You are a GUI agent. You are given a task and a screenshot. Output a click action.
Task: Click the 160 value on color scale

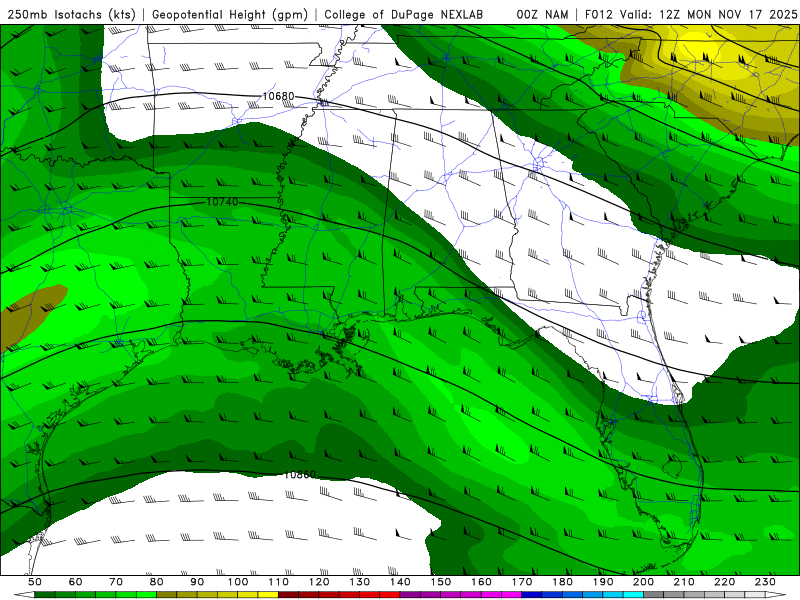481,582
